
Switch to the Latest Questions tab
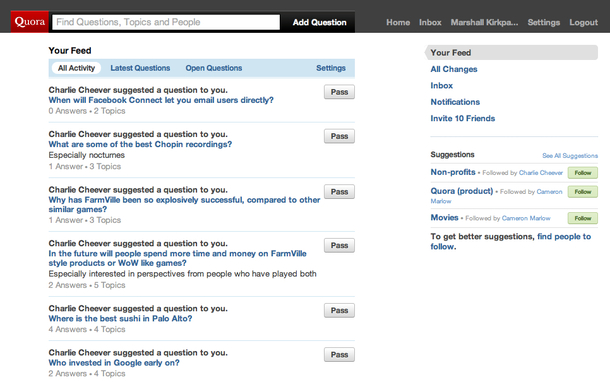(140, 68)
